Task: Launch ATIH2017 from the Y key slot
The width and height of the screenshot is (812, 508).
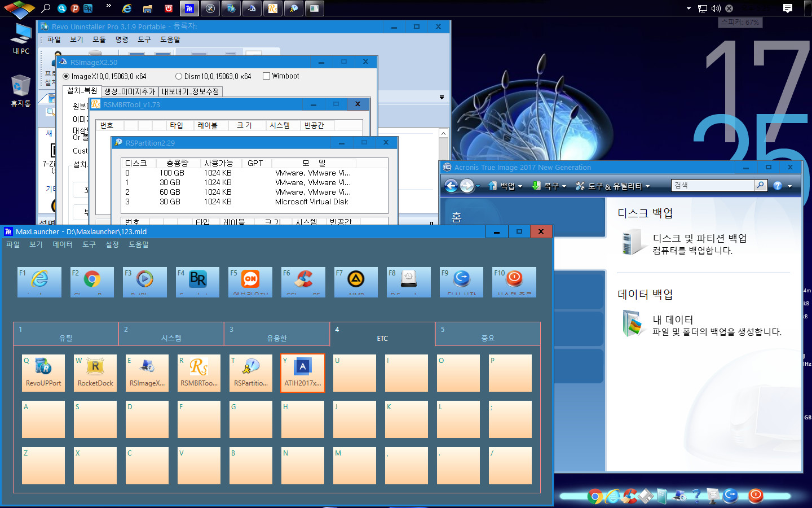Action: [x=303, y=373]
